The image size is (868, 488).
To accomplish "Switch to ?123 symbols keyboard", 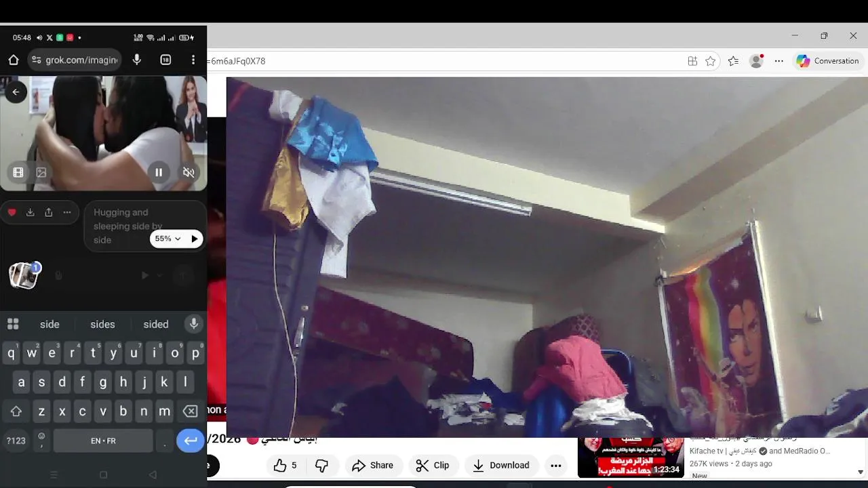I will pos(16,441).
